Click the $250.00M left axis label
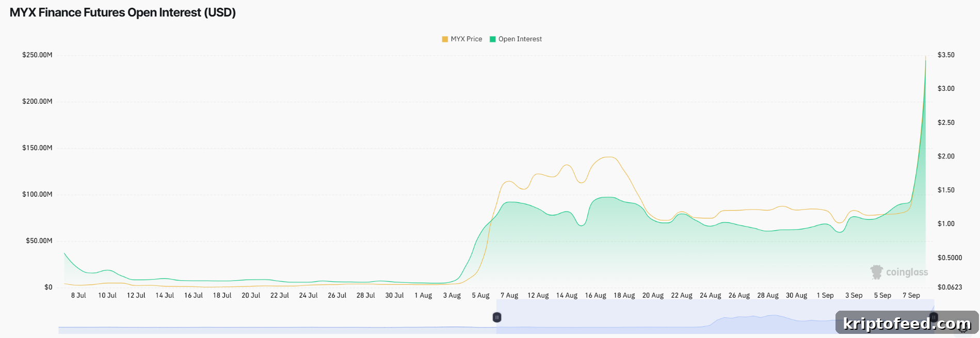The height and width of the screenshot is (338, 980). point(37,55)
